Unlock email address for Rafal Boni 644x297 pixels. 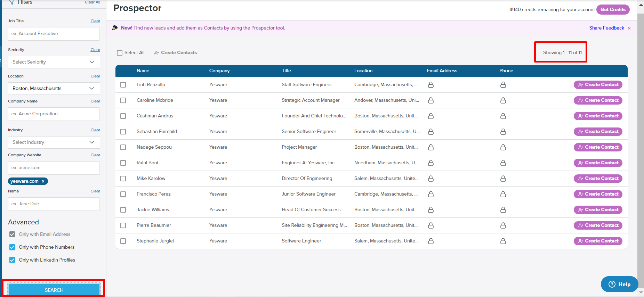pos(430,163)
